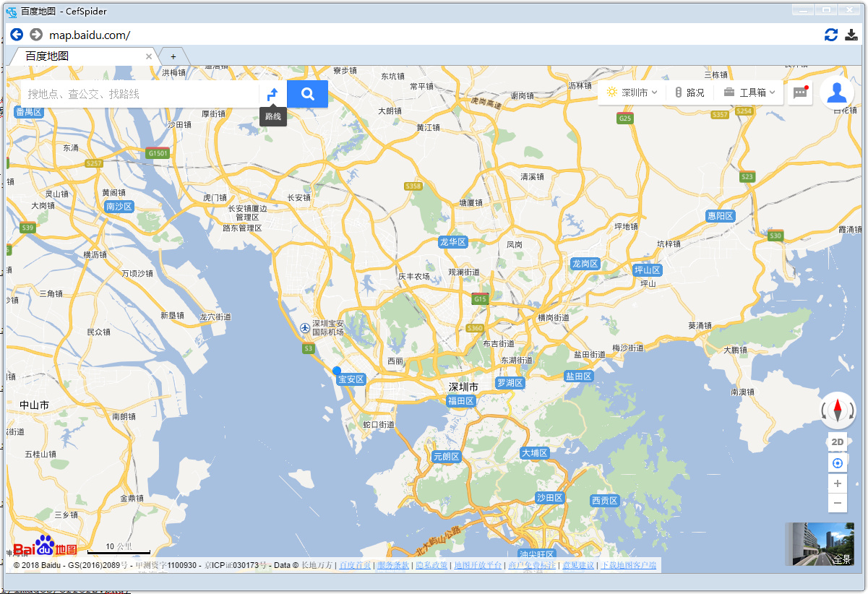Screen dimensions: 868x594
Task: Click the 罗湖区 district label
Action: pos(510,382)
